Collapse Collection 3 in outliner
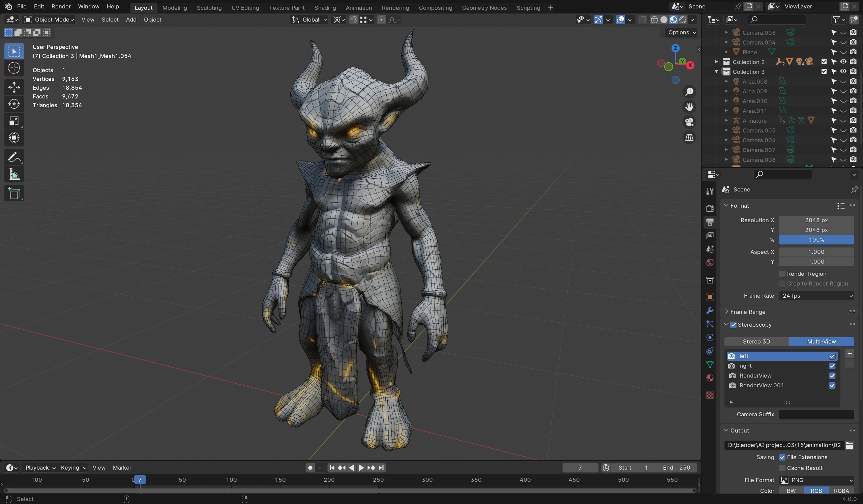This screenshot has width=863, height=504. [x=716, y=71]
